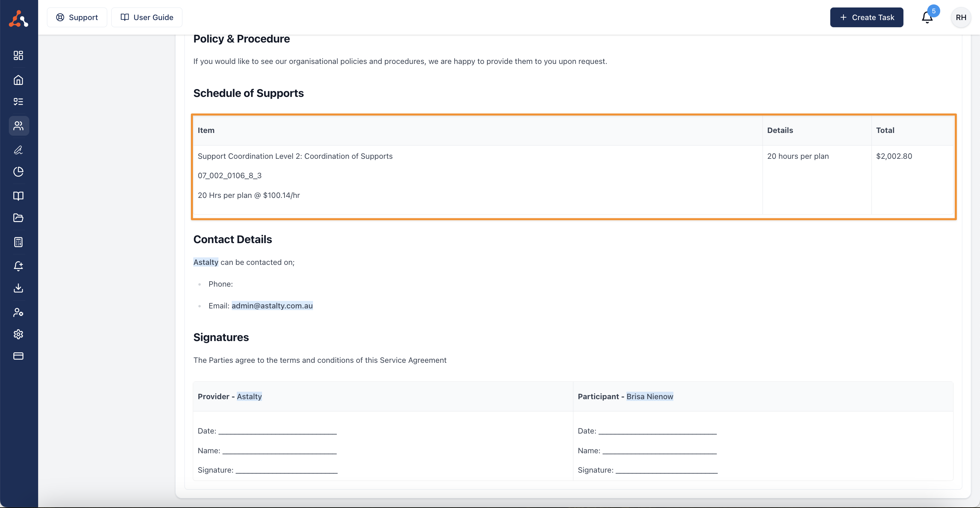Image resolution: width=980 pixels, height=508 pixels.
Task: Go to the home icon in sidebar
Action: click(x=18, y=80)
